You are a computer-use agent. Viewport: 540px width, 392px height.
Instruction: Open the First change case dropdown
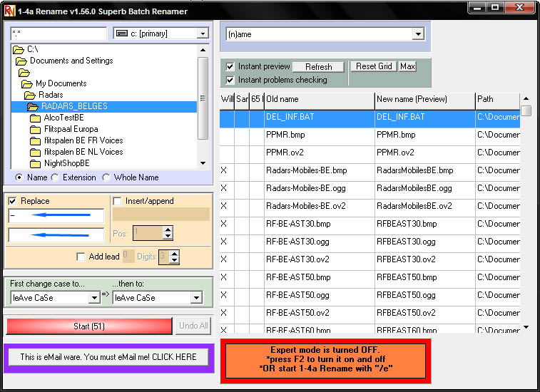[94, 298]
